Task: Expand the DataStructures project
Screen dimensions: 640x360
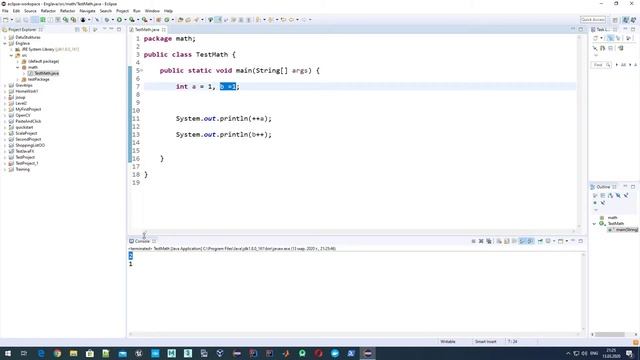Action: pyautogui.click(x=5, y=37)
